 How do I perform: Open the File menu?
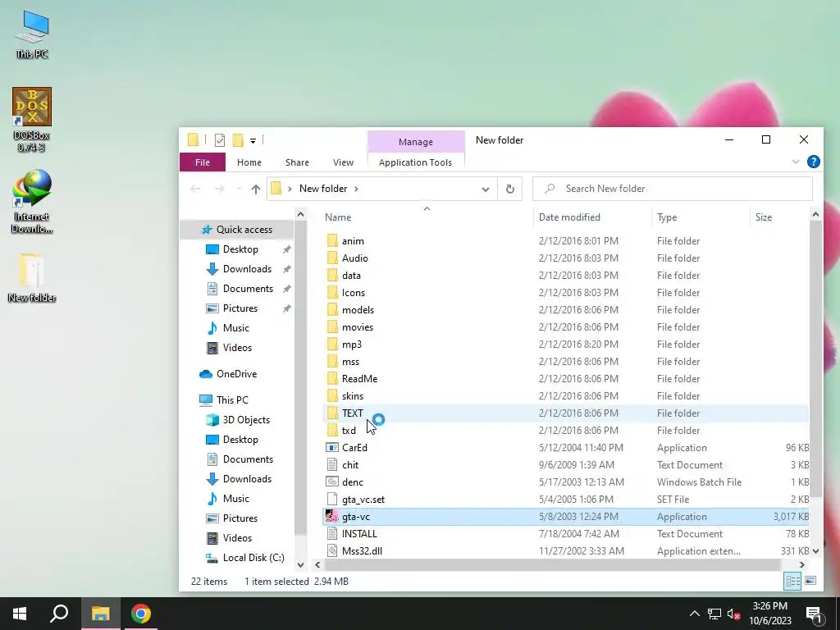coord(203,162)
